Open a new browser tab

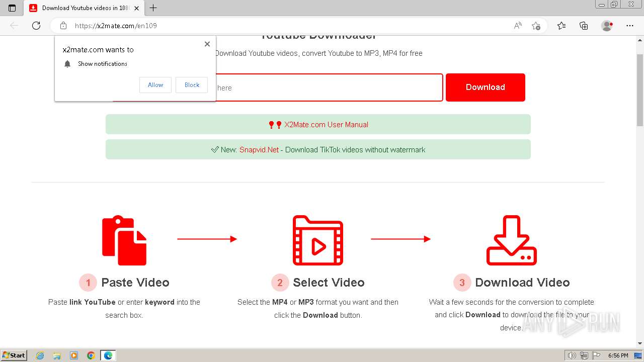tap(153, 8)
